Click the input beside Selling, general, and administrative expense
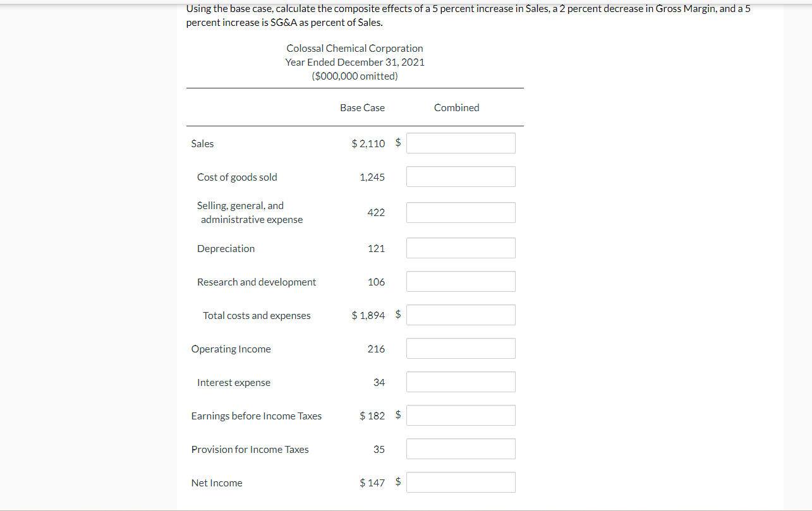Image resolution: width=812 pixels, height=511 pixels. (x=461, y=212)
